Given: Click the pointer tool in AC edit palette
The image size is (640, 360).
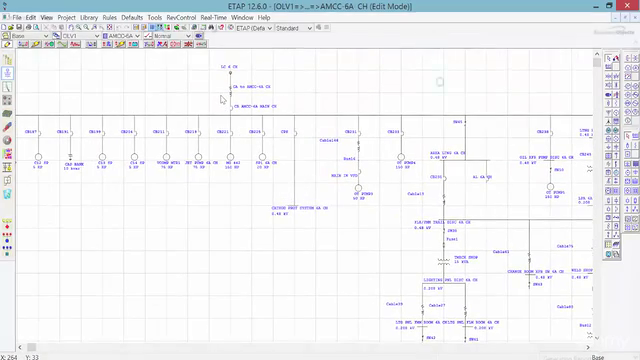Looking at the screenshot, I should [608, 58].
